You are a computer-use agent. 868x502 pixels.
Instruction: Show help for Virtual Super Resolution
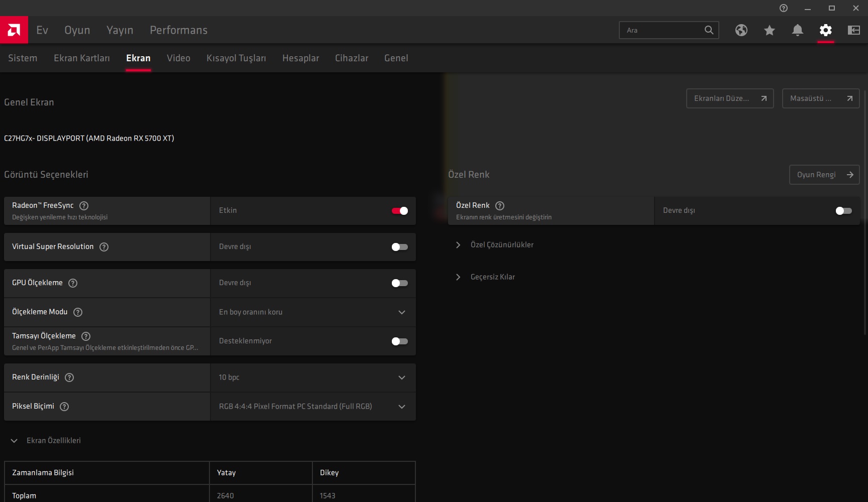[104, 247]
